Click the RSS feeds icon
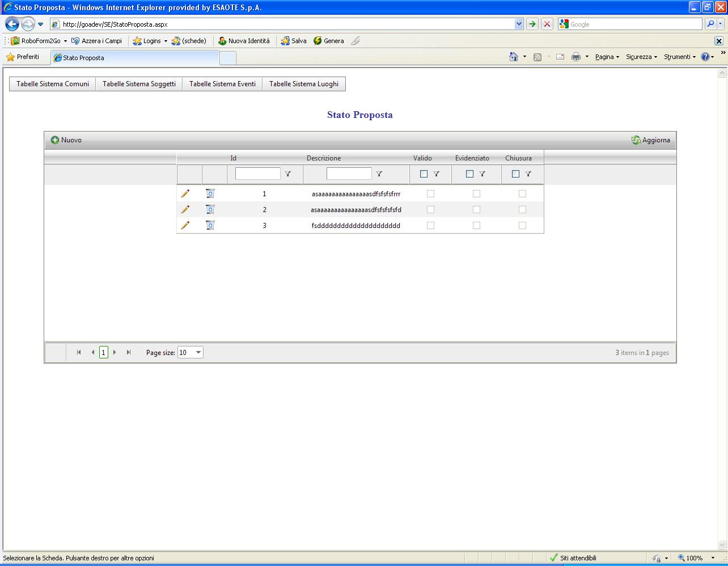Viewport: 728px width, 566px height. [x=537, y=57]
